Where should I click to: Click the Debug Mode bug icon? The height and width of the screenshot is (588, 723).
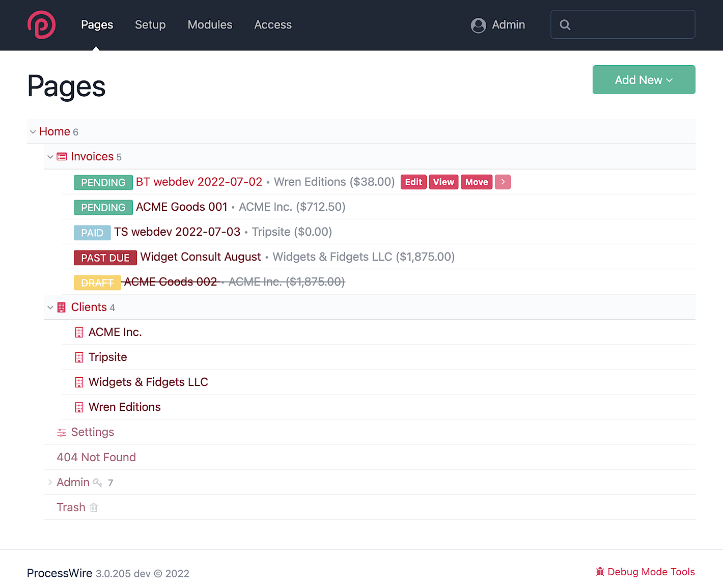[600, 572]
